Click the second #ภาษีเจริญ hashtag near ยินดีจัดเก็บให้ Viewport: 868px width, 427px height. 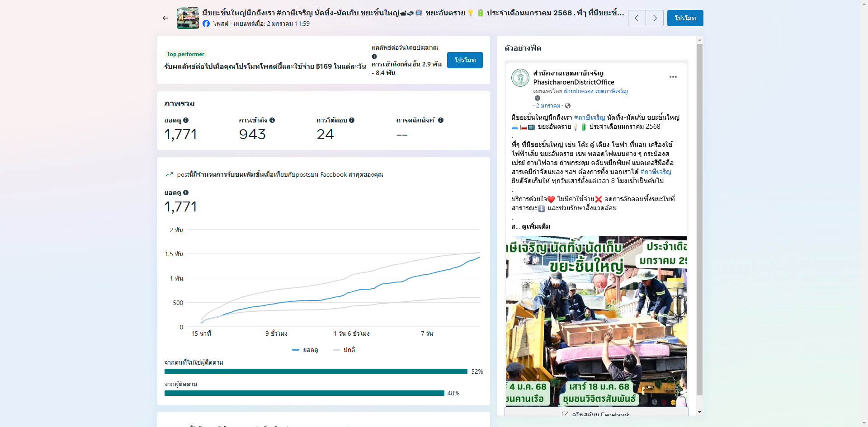click(x=656, y=172)
